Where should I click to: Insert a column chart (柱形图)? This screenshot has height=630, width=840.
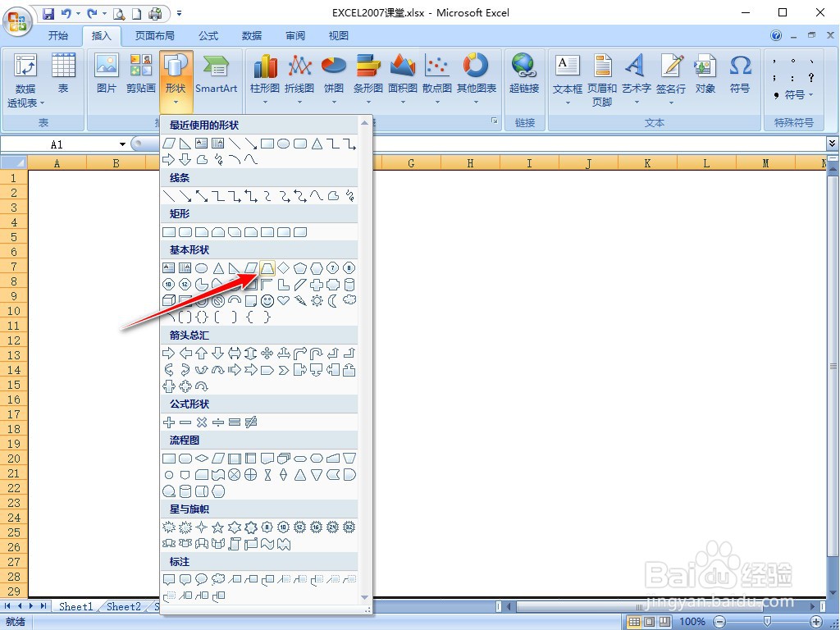pyautogui.click(x=265, y=79)
